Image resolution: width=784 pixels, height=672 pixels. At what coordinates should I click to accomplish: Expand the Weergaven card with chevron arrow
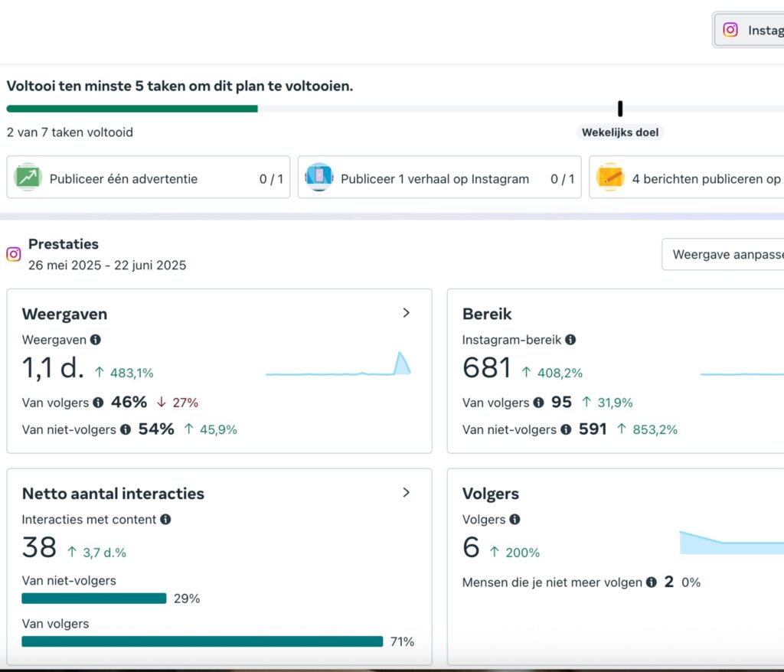[407, 312]
